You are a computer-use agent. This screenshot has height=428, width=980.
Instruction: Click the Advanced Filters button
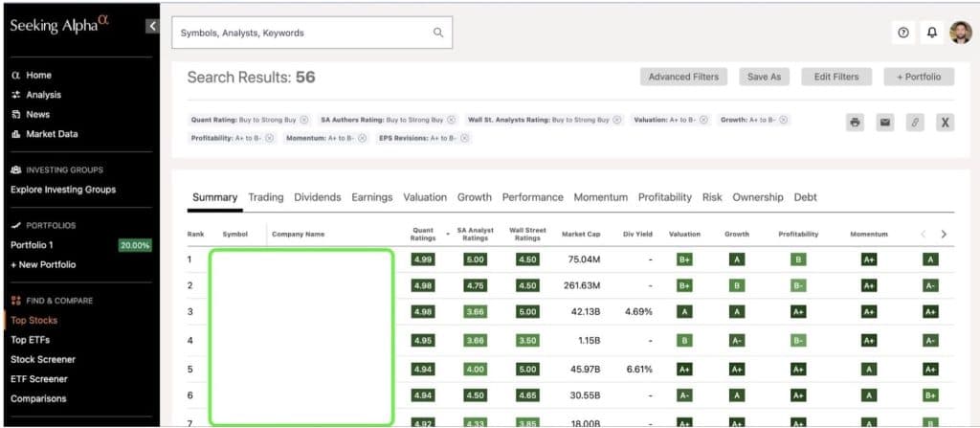pyautogui.click(x=683, y=77)
